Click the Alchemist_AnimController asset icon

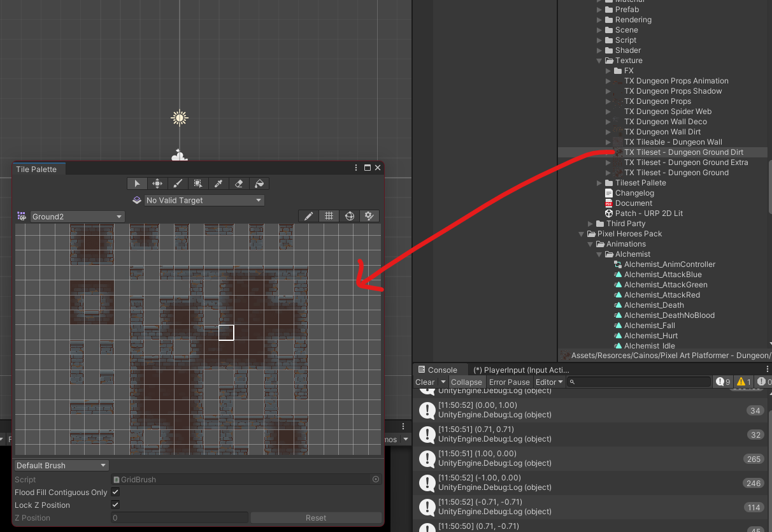coord(618,264)
